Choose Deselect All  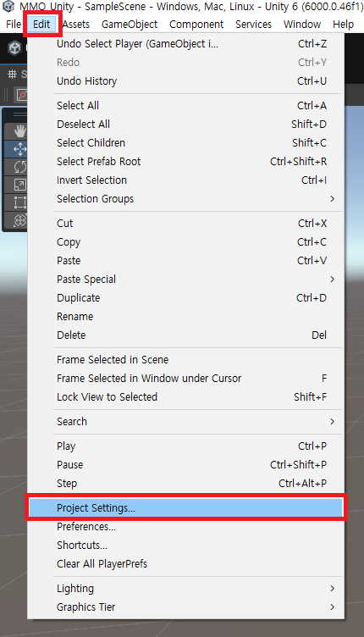coord(186,125)
